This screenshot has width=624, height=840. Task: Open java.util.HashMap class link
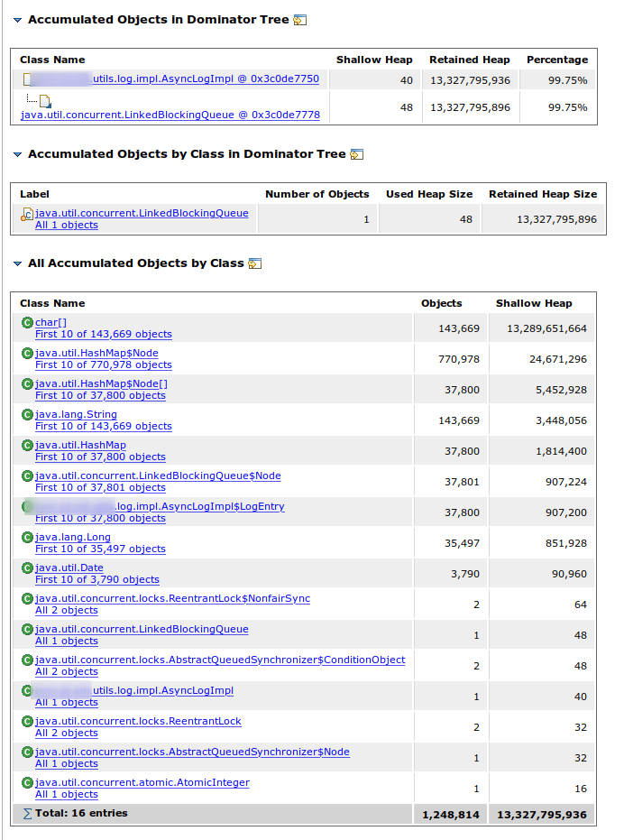[x=81, y=445]
